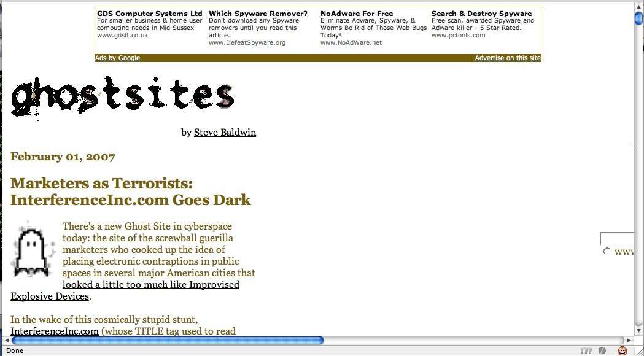This screenshot has height=356, width=644.
Task: Click the gray 'm' status bar icon
Action: click(586, 350)
